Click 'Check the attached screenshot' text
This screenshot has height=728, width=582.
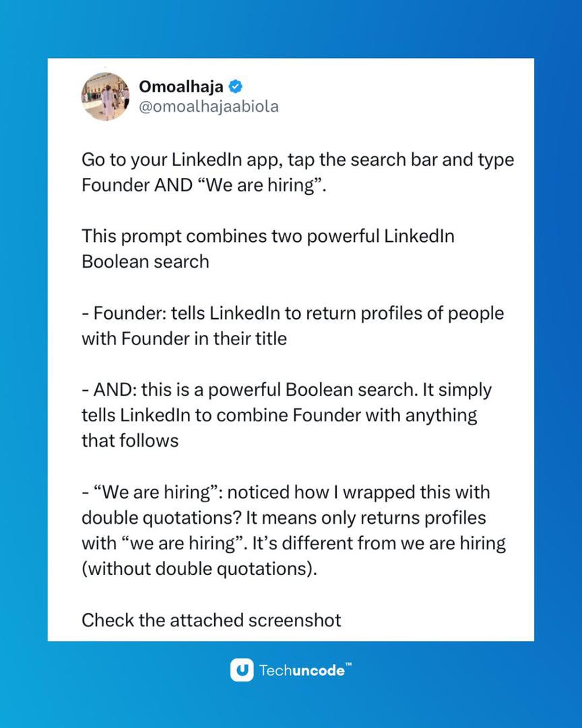coord(212,620)
